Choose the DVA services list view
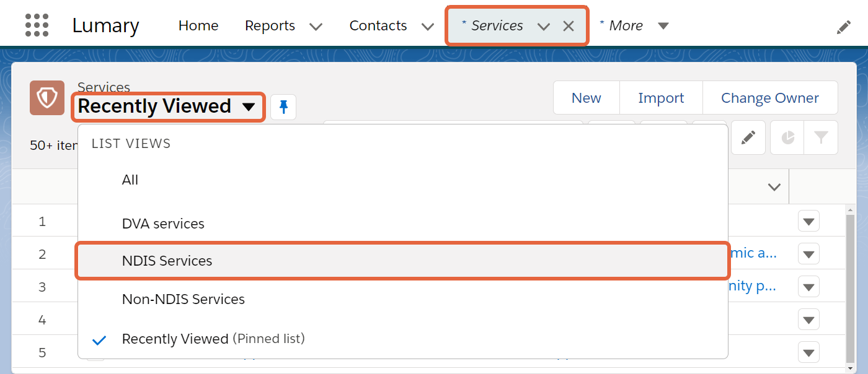Image resolution: width=868 pixels, height=374 pixels. (402, 224)
